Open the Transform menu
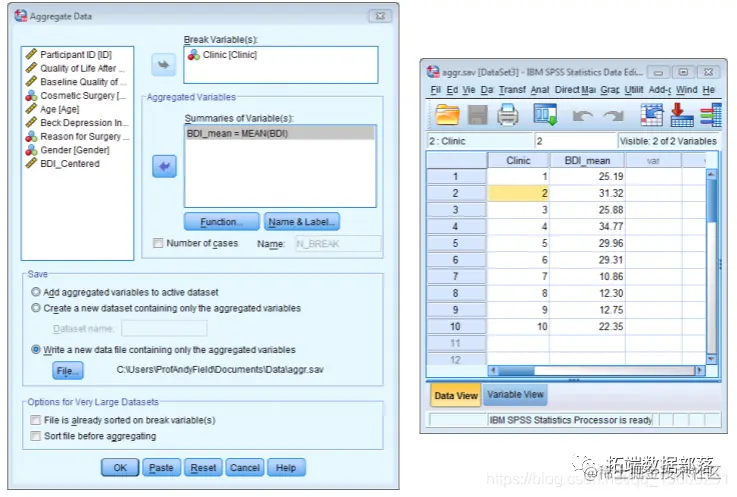This screenshot has width=737, height=497. click(512, 89)
